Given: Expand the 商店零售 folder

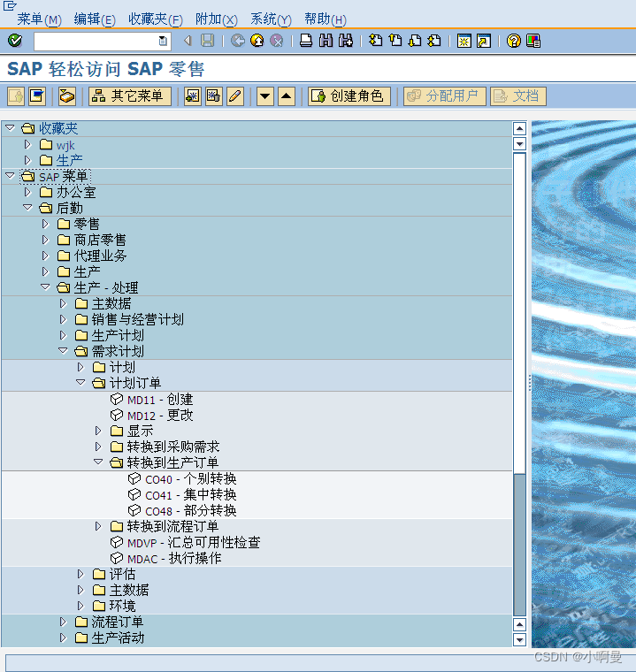Looking at the screenshot, I should [45, 240].
